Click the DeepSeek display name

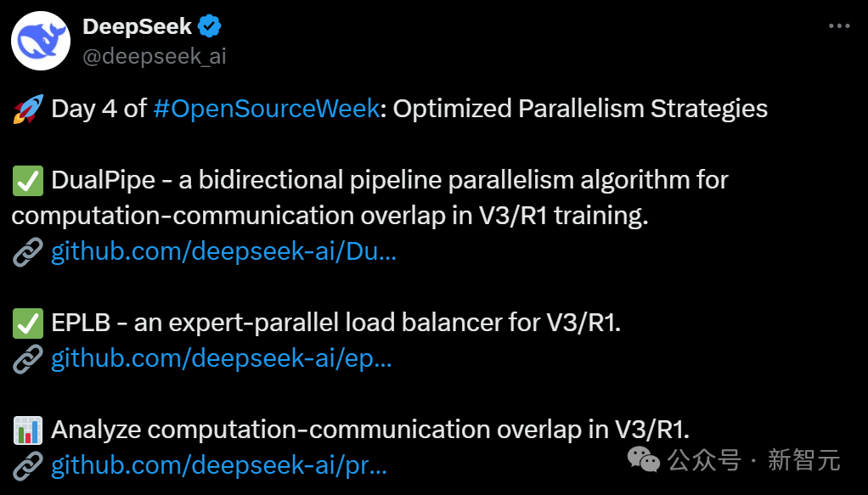(137, 26)
